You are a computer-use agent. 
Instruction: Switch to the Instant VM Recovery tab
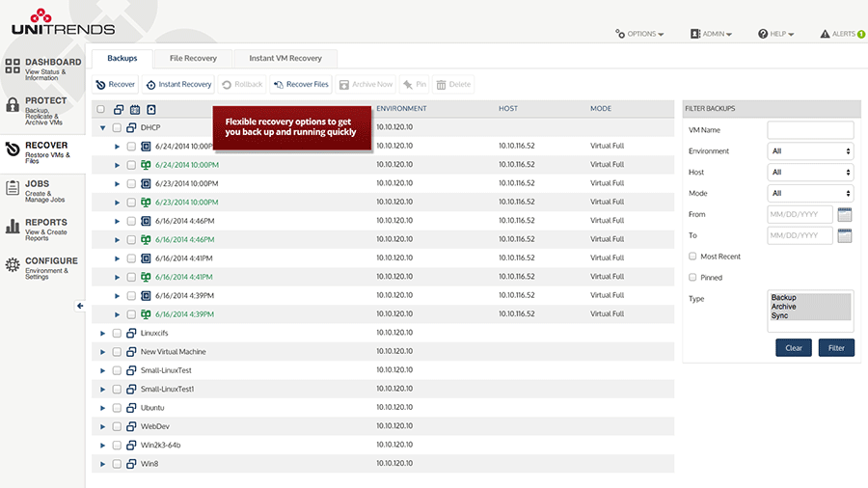click(285, 58)
